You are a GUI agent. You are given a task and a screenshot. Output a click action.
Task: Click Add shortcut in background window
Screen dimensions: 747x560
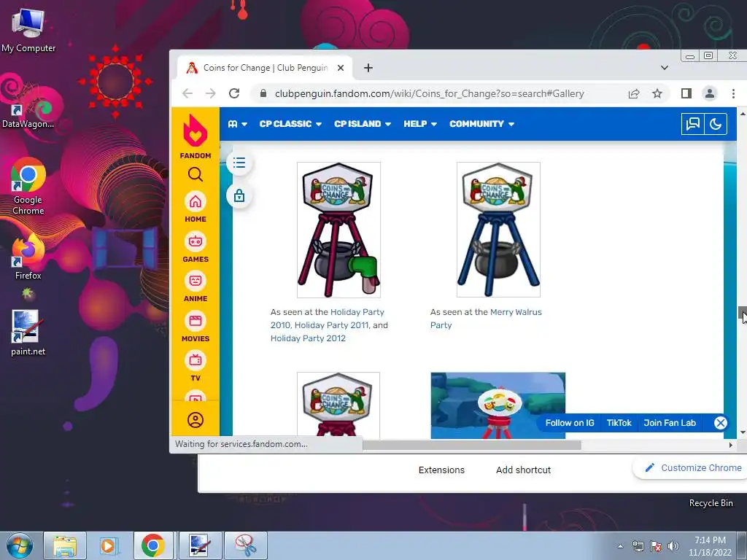(x=523, y=470)
